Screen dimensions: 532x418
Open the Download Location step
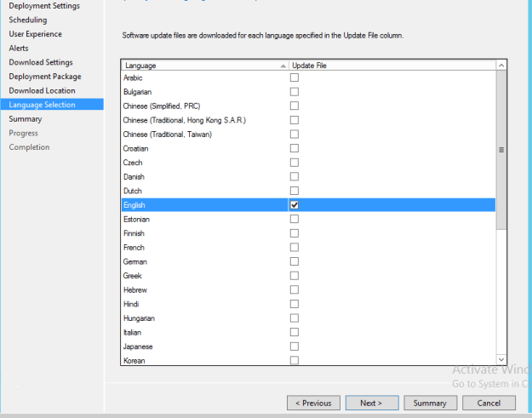(x=42, y=90)
